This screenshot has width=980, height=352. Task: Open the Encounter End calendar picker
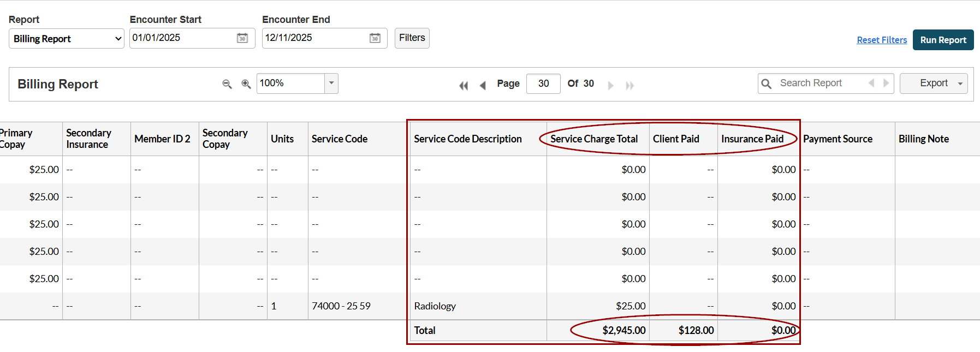coord(375,38)
